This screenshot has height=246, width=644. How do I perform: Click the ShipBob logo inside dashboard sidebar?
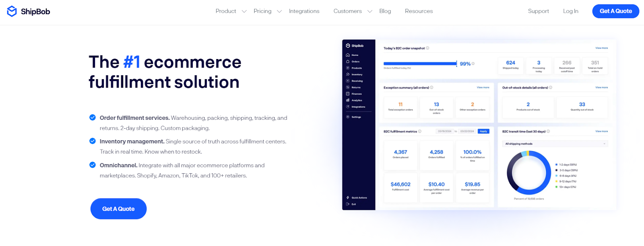click(355, 46)
